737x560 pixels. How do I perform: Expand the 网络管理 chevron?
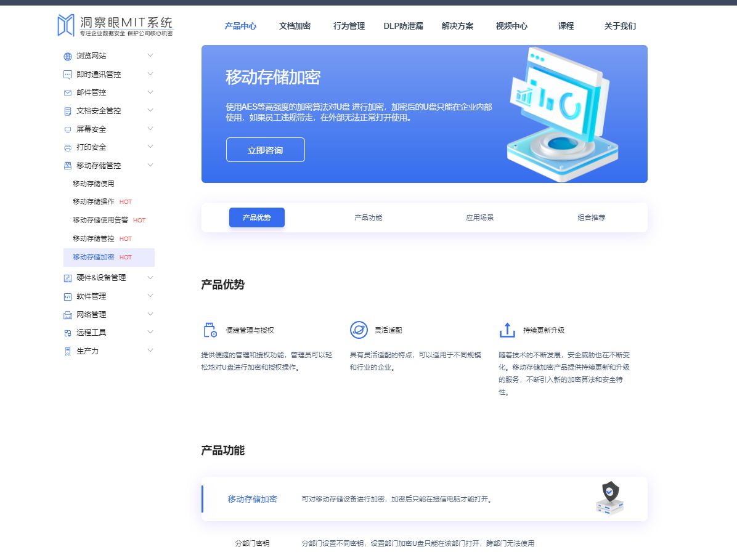[x=150, y=314]
